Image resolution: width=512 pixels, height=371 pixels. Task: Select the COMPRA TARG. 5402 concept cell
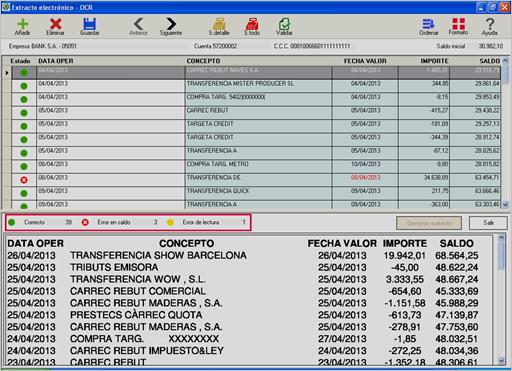258,99
